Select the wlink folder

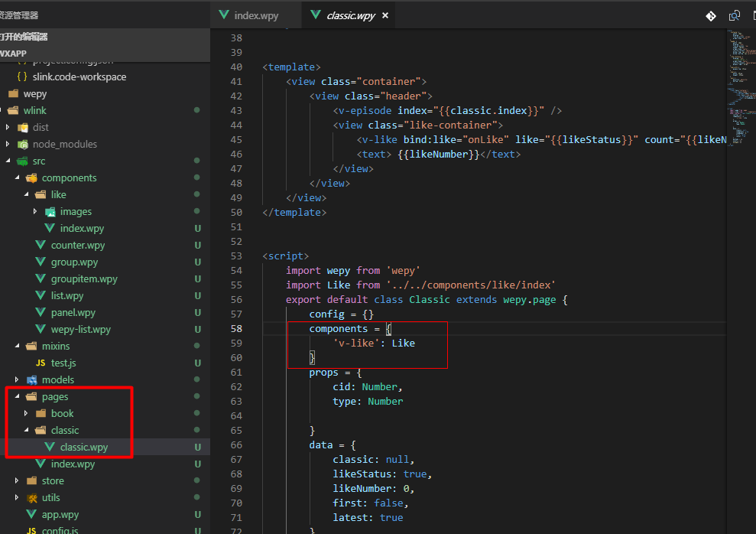pos(34,110)
